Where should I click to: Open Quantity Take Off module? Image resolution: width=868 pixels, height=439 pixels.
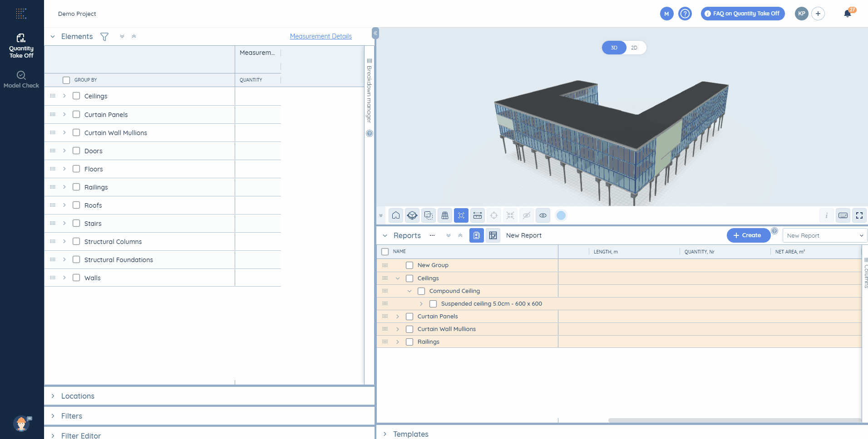(x=21, y=46)
